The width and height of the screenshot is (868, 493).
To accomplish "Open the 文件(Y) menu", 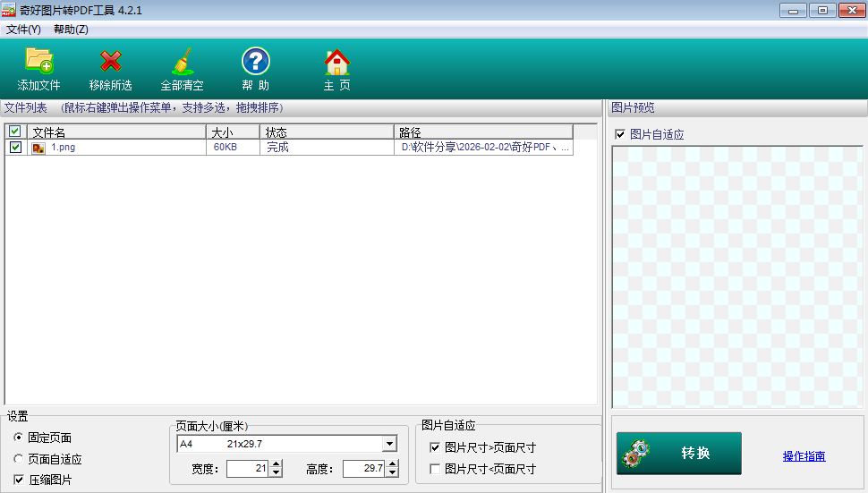I will coord(23,30).
